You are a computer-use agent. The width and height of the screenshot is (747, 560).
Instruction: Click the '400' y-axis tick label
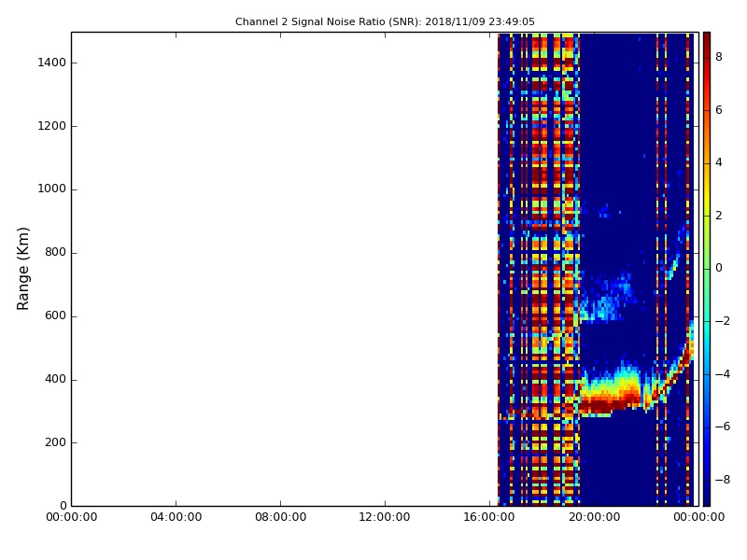(x=55, y=379)
